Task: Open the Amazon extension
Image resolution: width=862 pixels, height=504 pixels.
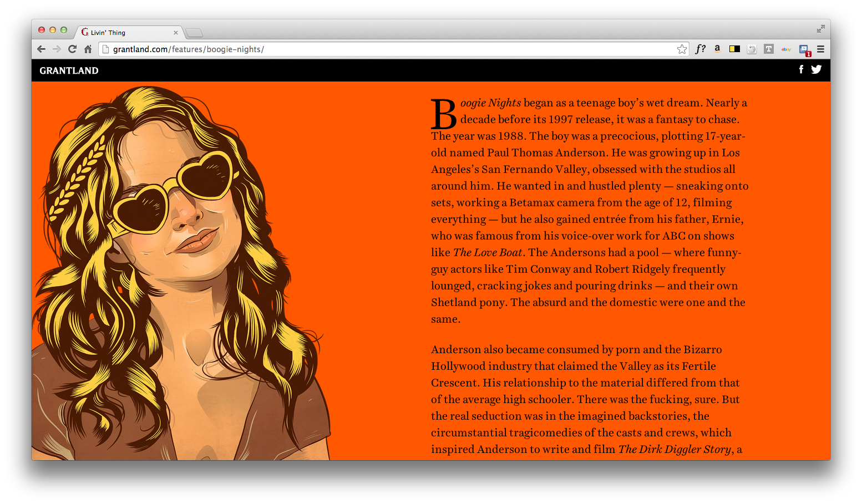Action: (717, 49)
